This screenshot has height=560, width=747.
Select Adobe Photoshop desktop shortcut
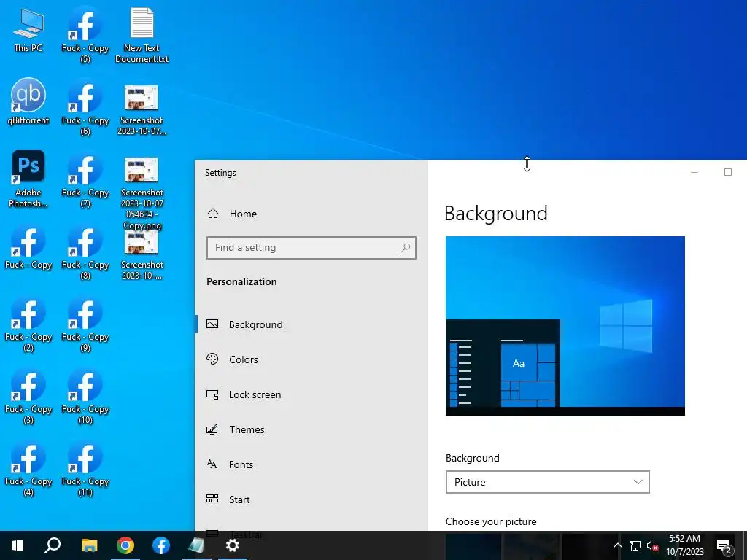(28, 179)
